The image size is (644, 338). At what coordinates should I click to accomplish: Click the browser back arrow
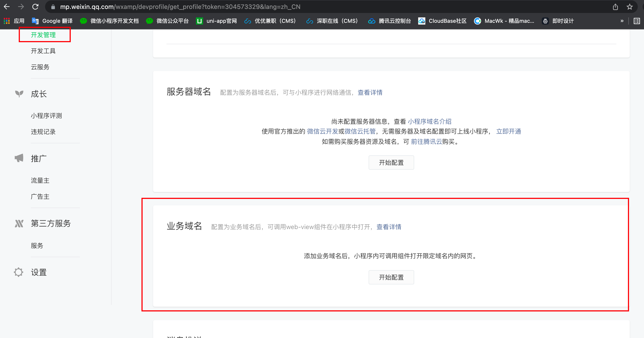coord(7,7)
